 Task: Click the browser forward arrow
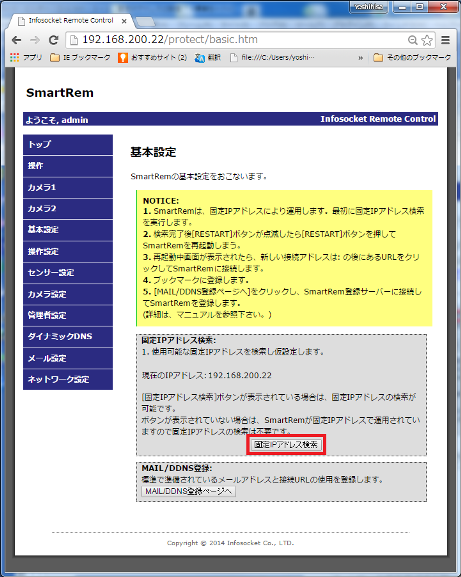[x=35, y=40]
